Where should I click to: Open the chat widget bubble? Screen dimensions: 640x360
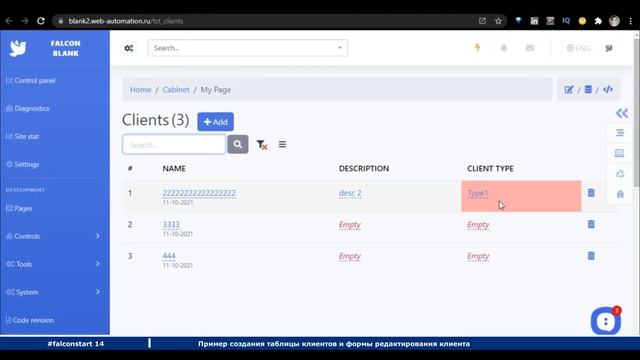tap(606, 321)
